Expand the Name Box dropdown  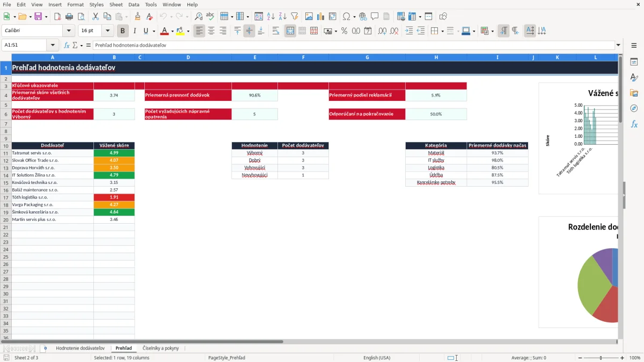(53, 45)
